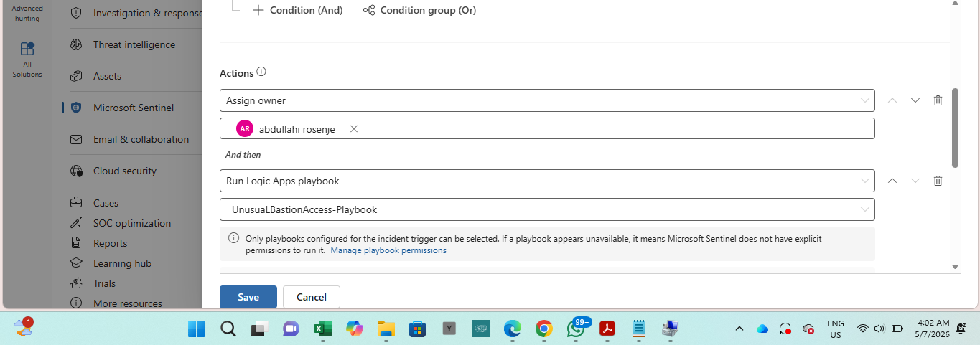Click the Assets icon in sidebar
This screenshot has height=345, width=980.
click(76, 76)
